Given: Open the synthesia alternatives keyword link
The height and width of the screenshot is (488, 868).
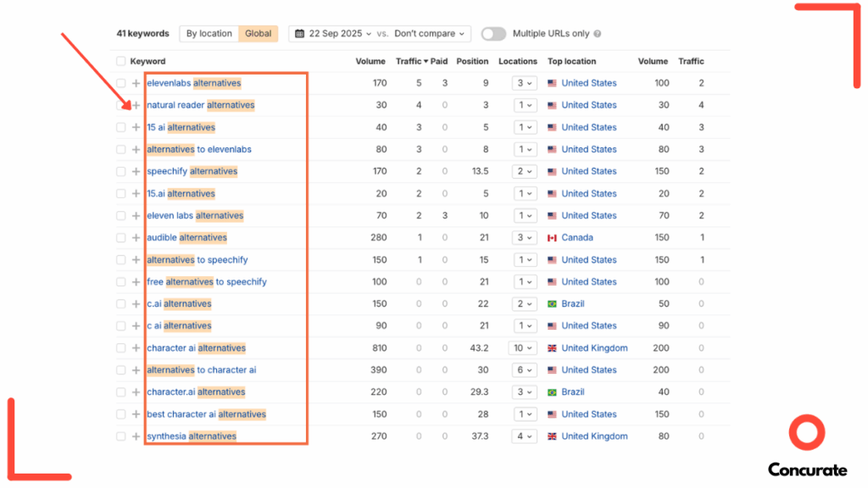Looking at the screenshot, I should click(192, 436).
